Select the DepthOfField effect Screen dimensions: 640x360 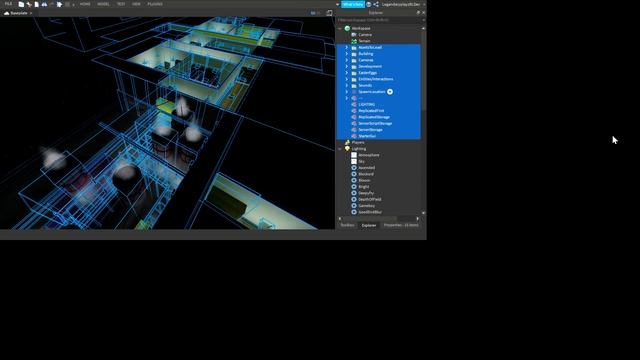tap(370, 199)
